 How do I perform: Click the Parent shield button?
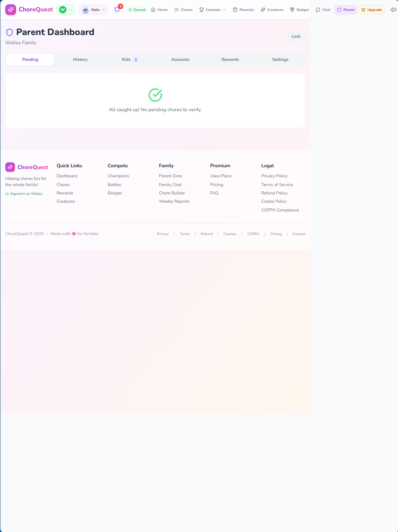[345, 9]
